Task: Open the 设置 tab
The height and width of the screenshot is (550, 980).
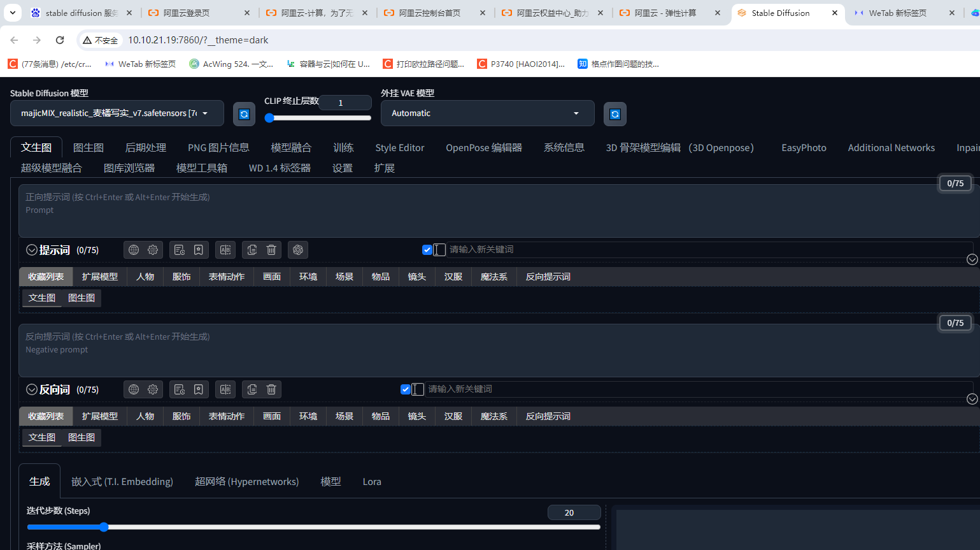Action: click(343, 168)
